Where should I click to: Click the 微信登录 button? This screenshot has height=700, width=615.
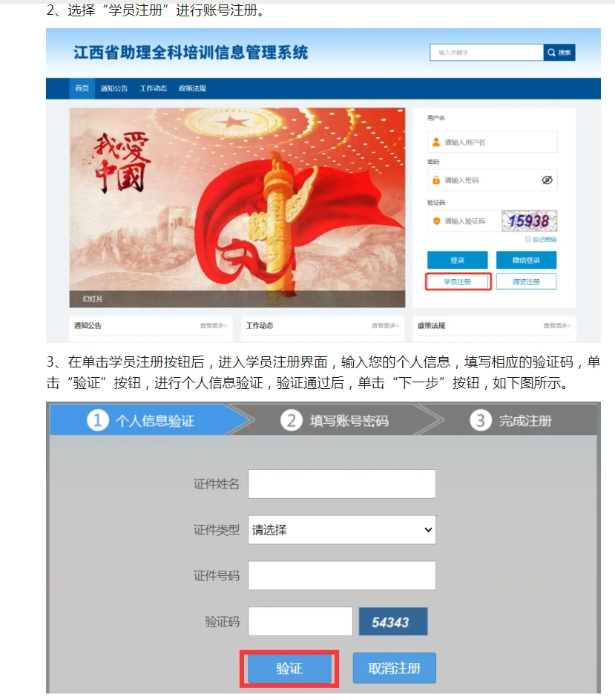(526, 260)
